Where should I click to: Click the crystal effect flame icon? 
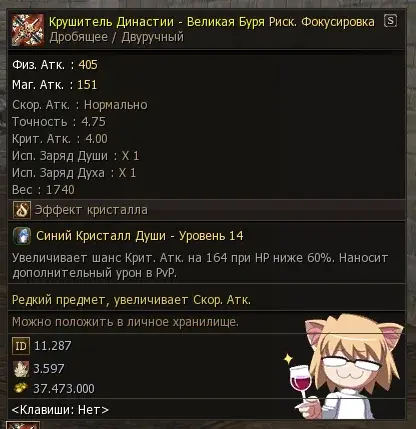coord(22,210)
